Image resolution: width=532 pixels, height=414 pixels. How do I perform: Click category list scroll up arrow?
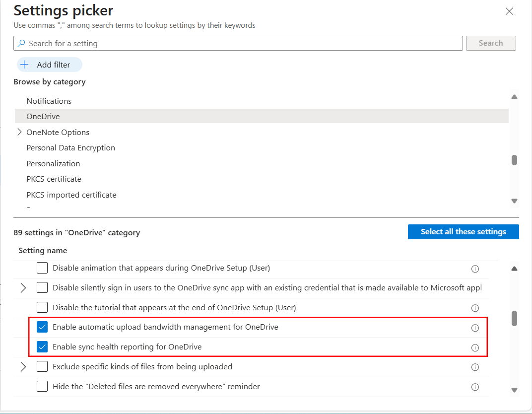tap(514, 97)
